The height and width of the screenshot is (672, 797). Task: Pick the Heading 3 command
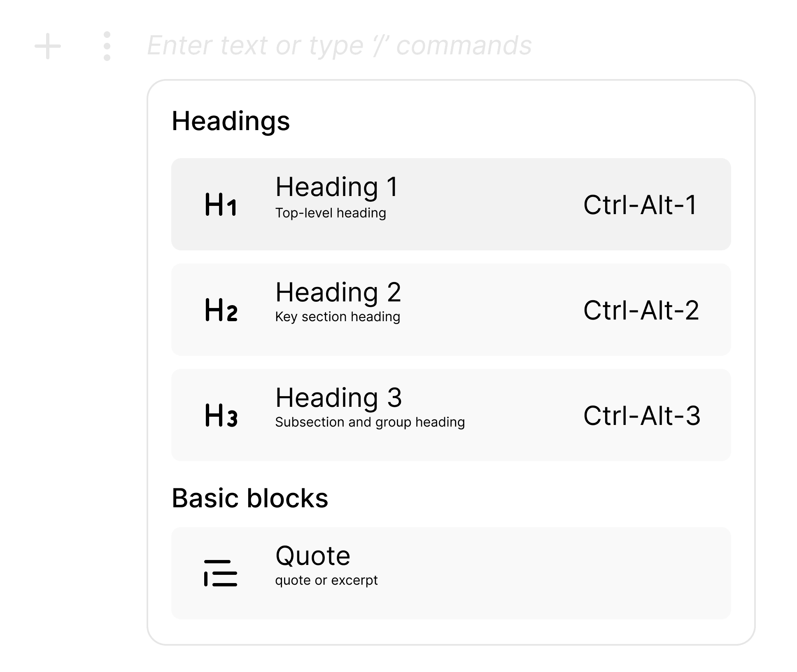point(338,398)
